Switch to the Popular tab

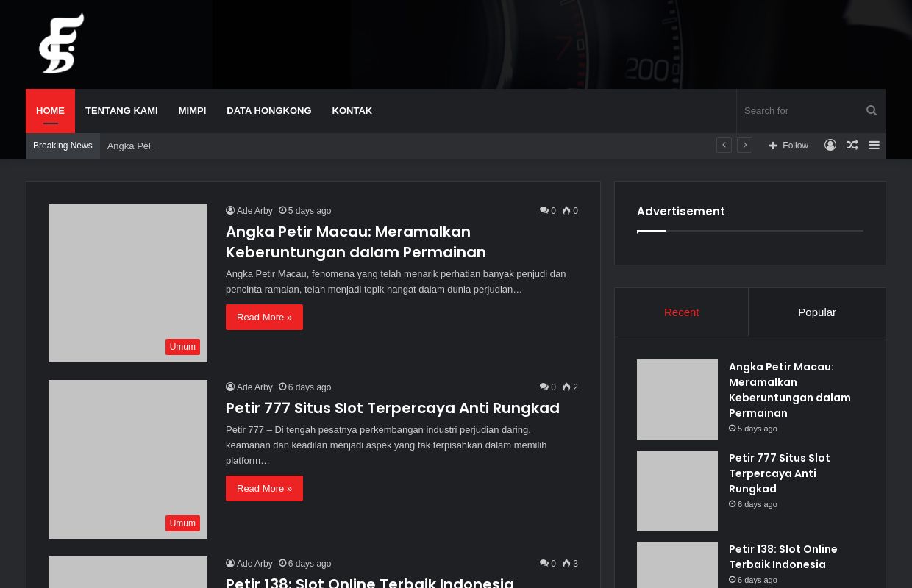click(x=816, y=312)
